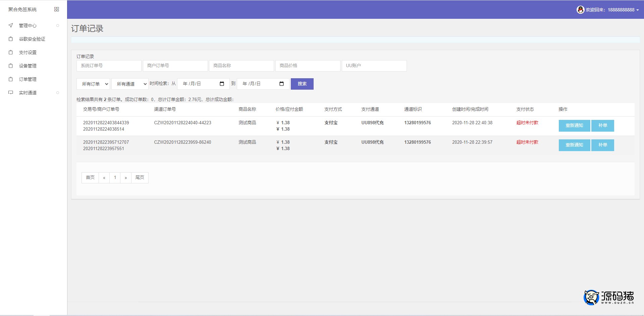Open the 订单管理 sidebar menu
This screenshot has width=644, height=316.
pyautogui.click(x=28, y=79)
